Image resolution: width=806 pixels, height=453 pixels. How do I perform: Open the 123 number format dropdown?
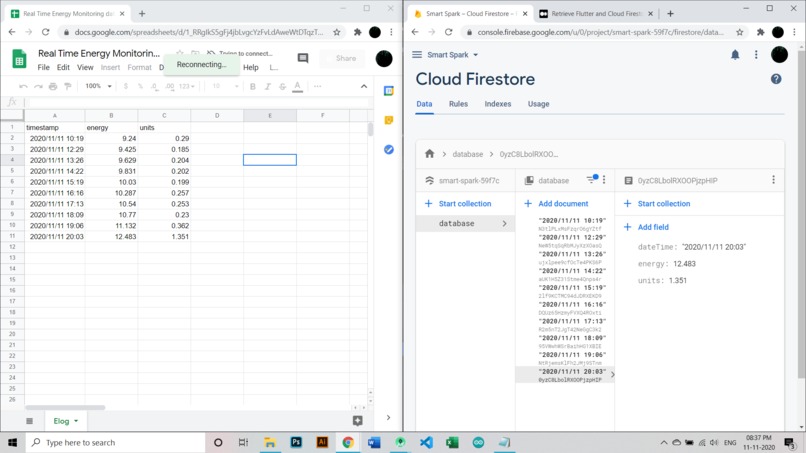pos(187,86)
